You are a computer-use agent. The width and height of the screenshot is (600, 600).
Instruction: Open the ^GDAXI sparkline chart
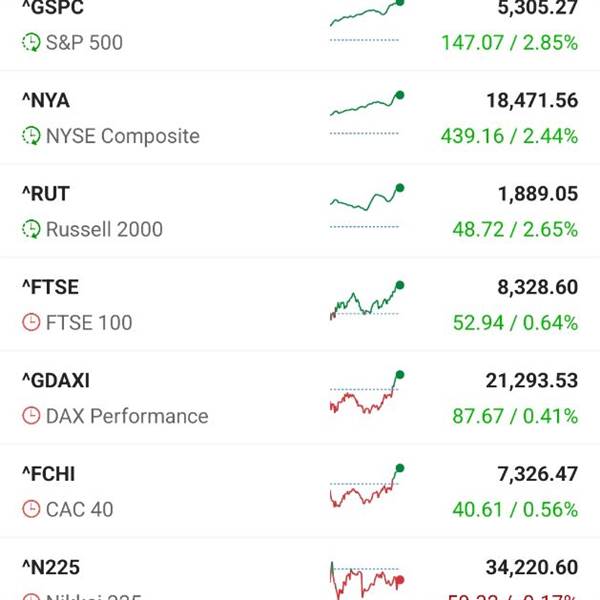pyautogui.click(x=367, y=392)
